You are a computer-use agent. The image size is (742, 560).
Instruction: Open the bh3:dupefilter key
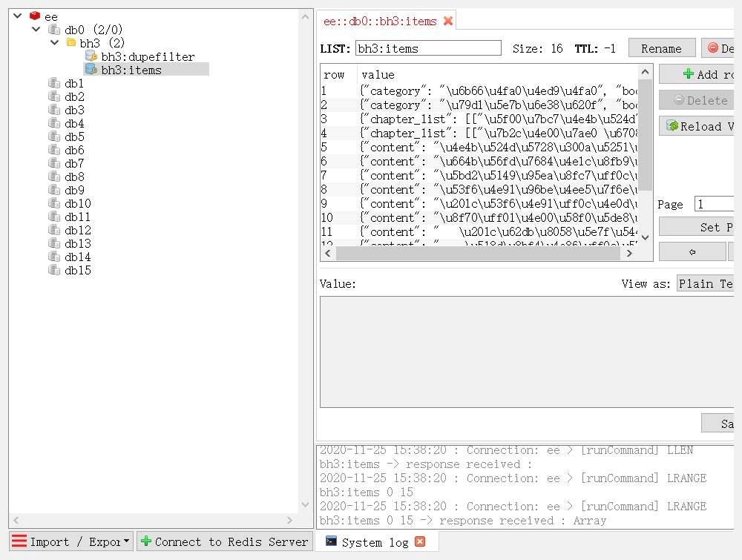tap(148, 57)
